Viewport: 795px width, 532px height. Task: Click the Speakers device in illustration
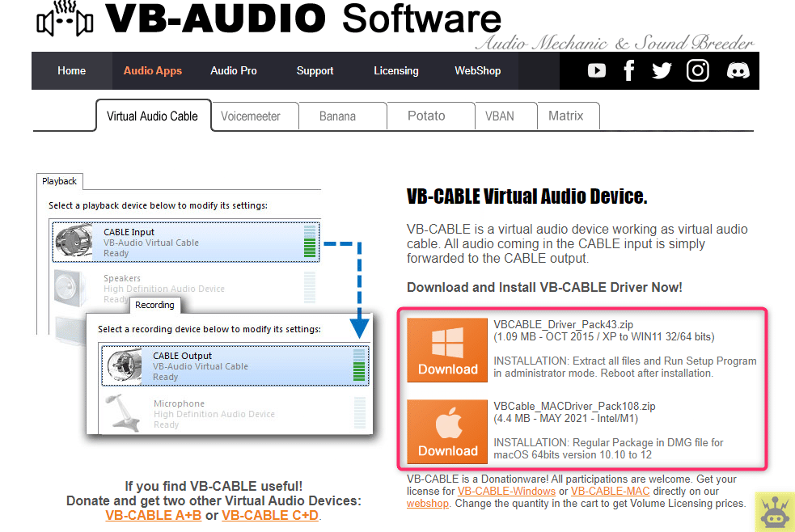(185, 289)
